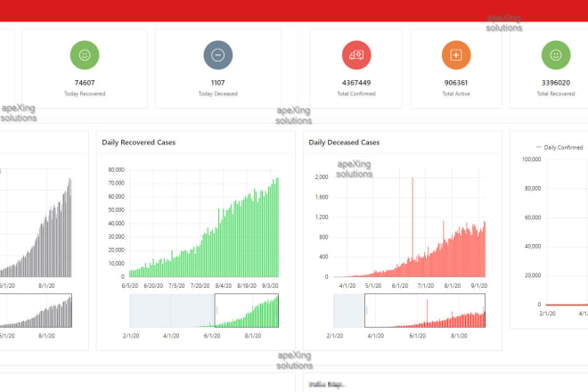Click the 80,000 axis label in Recovered chart
This screenshot has width=588, height=392.
[116, 170]
